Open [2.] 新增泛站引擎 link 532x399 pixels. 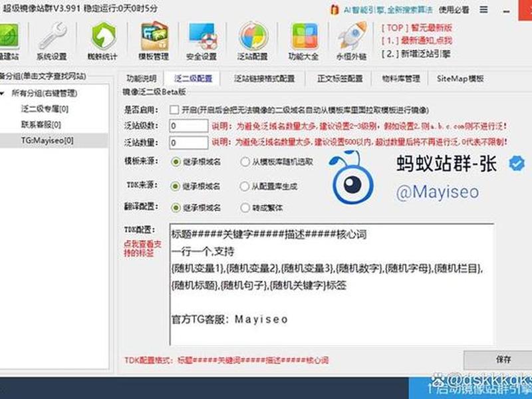coord(416,54)
